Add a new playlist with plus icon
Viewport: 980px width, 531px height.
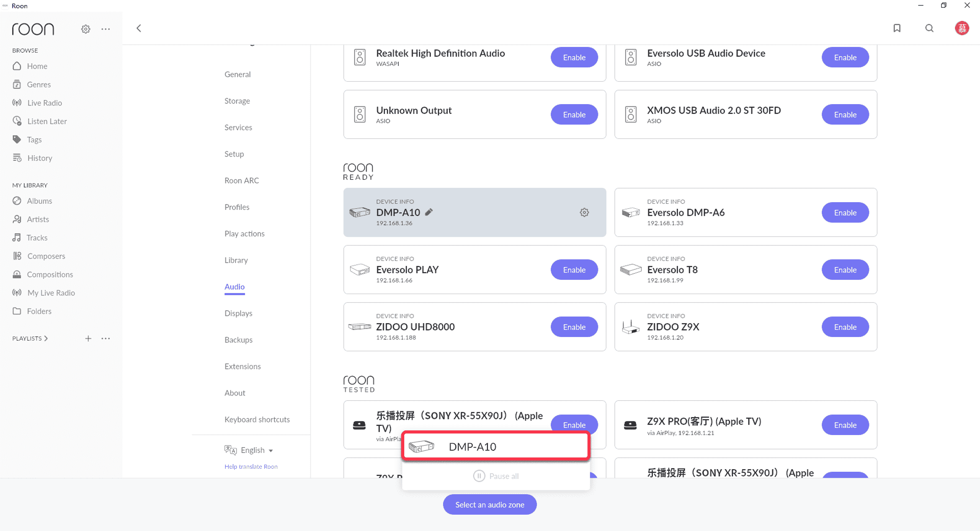point(88,339)
